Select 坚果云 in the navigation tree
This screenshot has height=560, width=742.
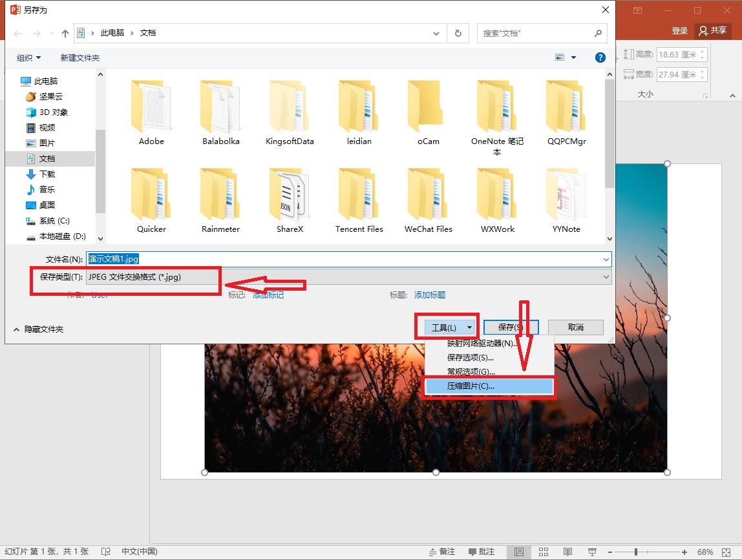pos(44,96)
